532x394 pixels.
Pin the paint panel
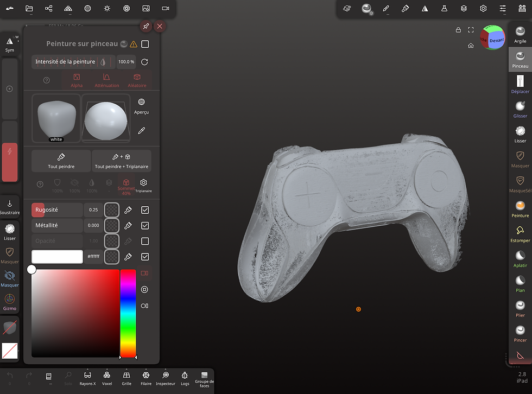point(146,26)
